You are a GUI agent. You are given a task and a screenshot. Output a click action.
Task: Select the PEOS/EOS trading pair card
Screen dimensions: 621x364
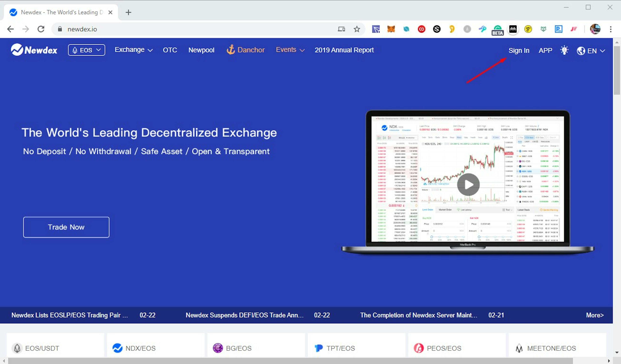click(x=457, y=345)
